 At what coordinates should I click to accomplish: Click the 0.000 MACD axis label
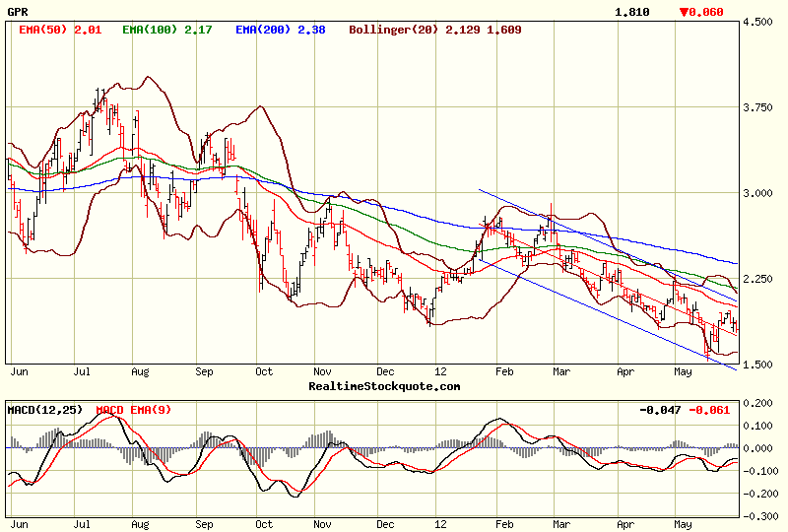[x=757, y=448]
